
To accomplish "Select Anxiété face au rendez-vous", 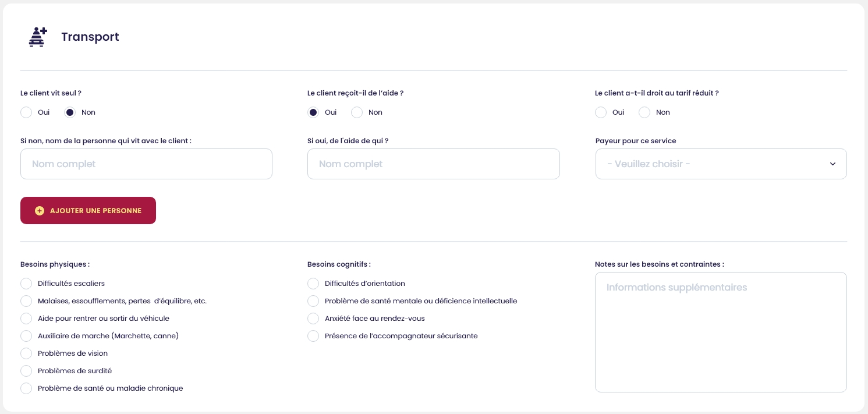I will [313, 319].
